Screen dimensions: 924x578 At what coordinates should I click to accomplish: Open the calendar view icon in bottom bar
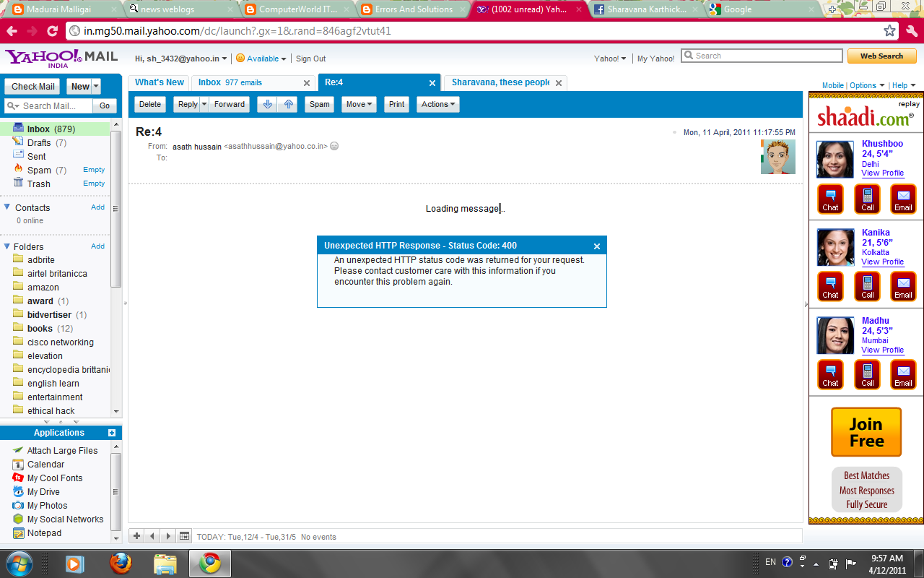click(184, 536)
